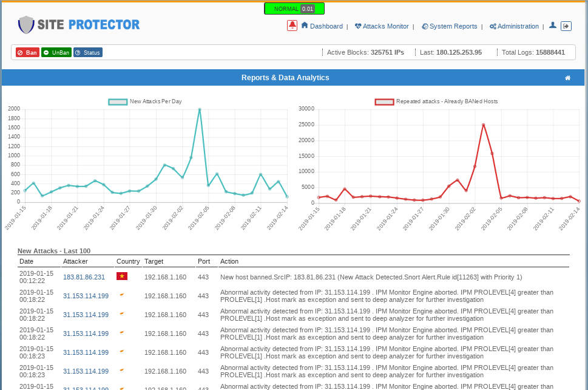Click the Last: 180.125.253.95 entry
Viewport: 588px width, 390px height.
(451, 53)
